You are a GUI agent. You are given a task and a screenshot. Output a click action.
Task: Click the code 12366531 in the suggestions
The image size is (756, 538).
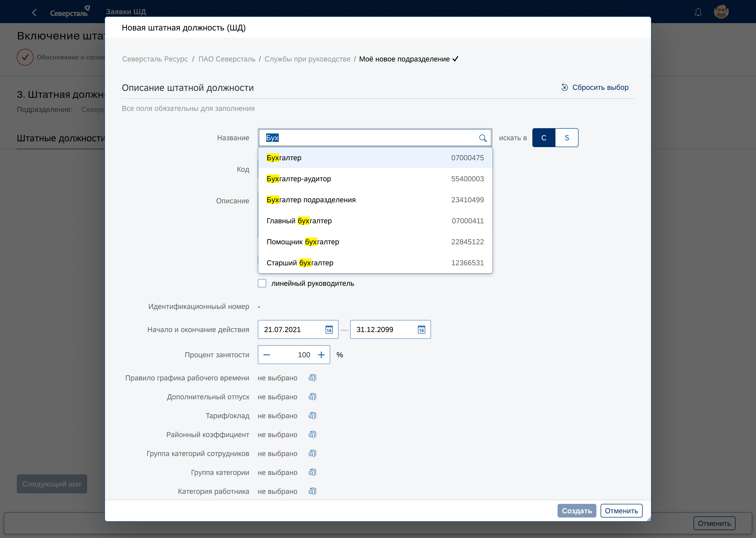pos(467,263)
